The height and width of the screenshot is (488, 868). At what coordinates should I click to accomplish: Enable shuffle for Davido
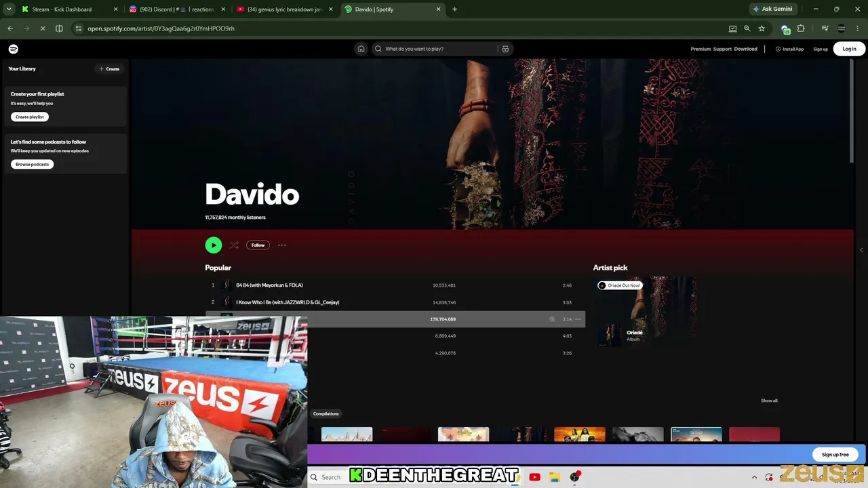pos(234,245)
